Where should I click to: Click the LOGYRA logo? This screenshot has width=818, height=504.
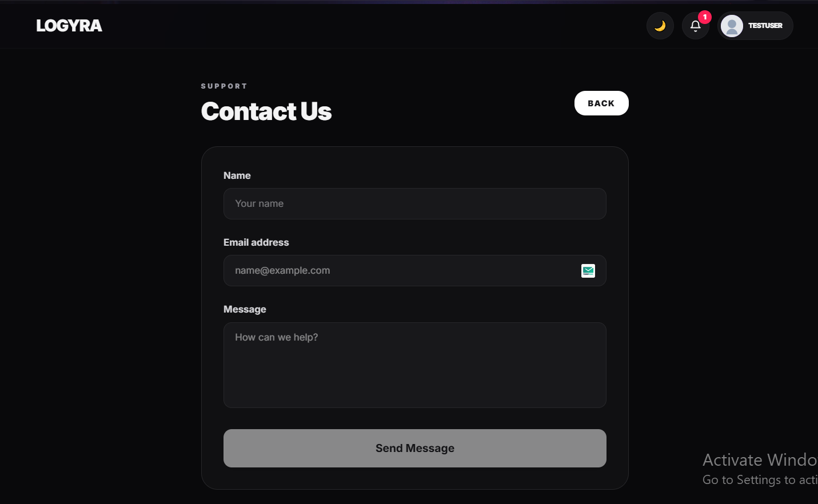pyautogui.click(x=69, y=26)
